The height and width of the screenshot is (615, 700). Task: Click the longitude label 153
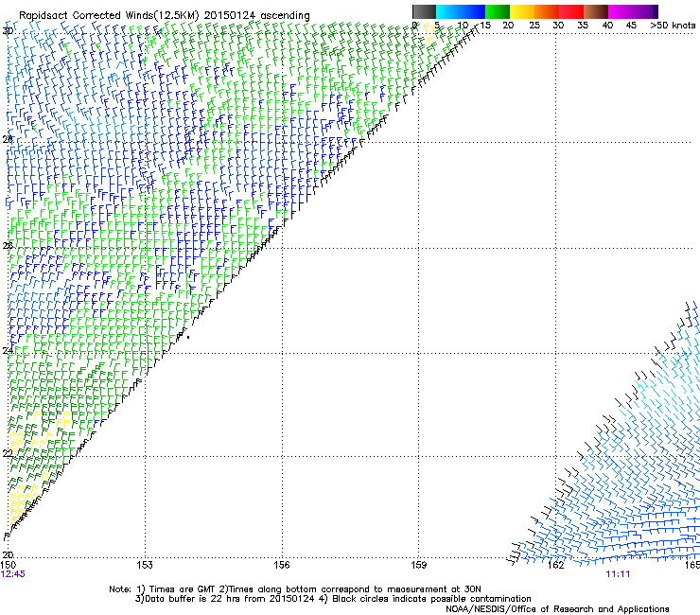[145, 565]
